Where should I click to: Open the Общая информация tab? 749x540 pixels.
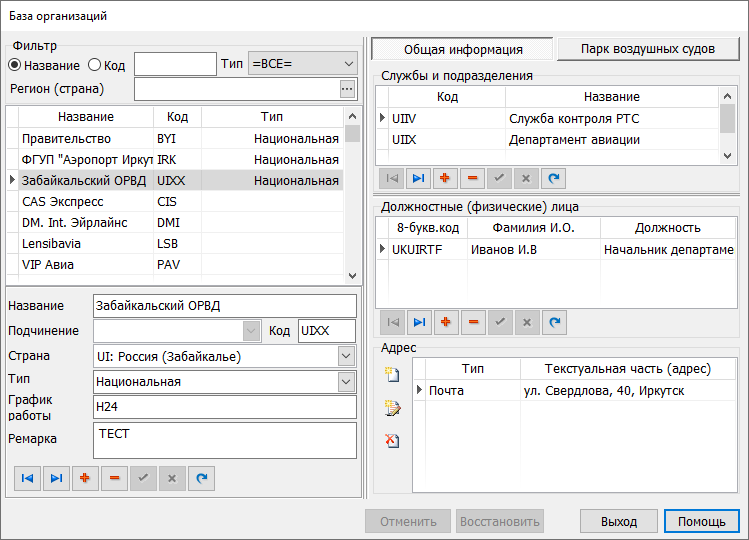(x=462, y=49)
